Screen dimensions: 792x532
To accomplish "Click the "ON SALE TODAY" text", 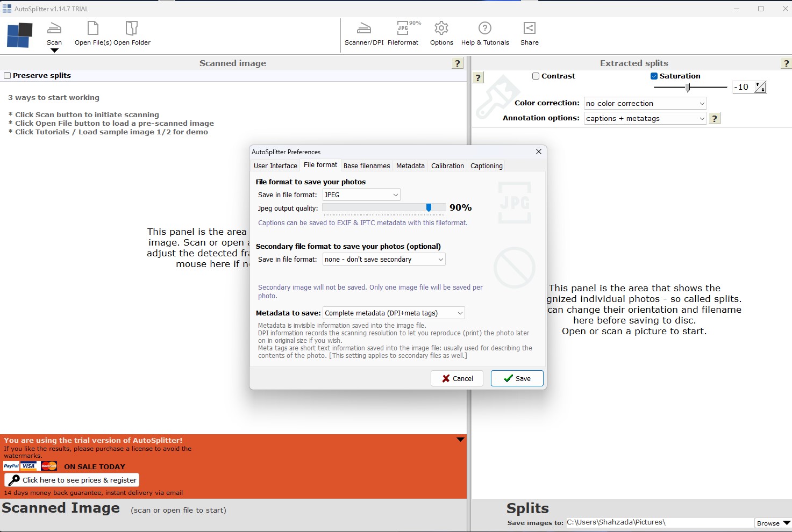I will pos(95,466).
